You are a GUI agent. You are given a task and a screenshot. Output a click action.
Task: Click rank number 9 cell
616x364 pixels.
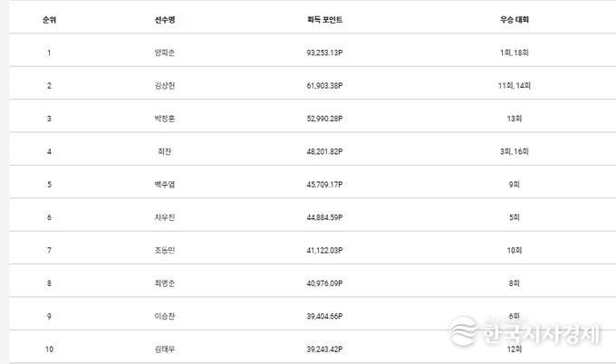click(x=49, y=316)
